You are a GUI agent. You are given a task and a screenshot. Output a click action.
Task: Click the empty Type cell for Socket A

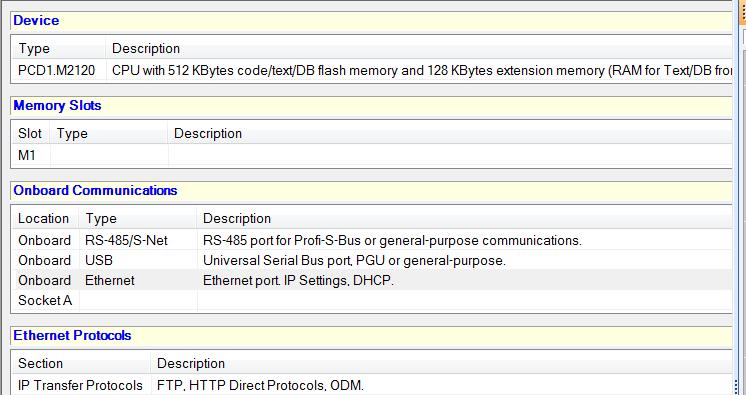(x=138, y=300)
